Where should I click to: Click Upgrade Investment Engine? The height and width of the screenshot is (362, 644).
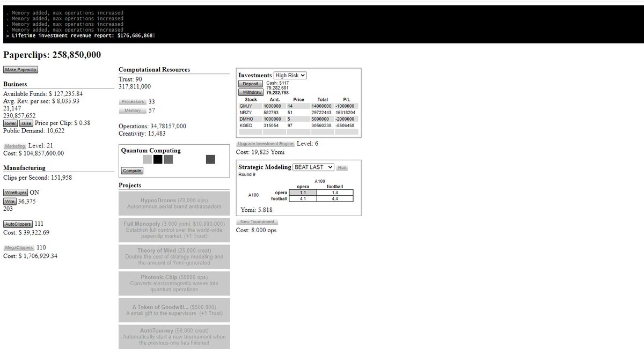pyautogui.click(x=266, y=144)
